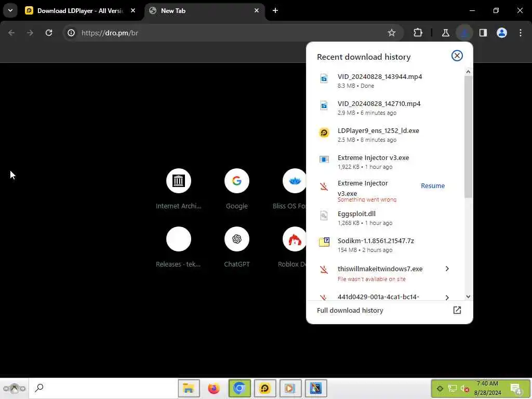Expand 441d0429-001a-4ca1-bc14 entry chevron

coord(447,298)
